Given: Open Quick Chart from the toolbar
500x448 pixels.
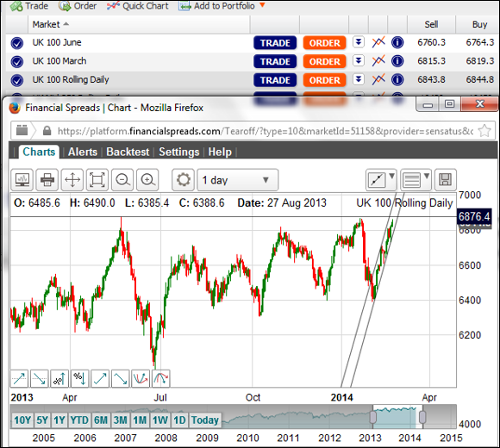Looking at the screenshot, I should (x=138, y=6).
